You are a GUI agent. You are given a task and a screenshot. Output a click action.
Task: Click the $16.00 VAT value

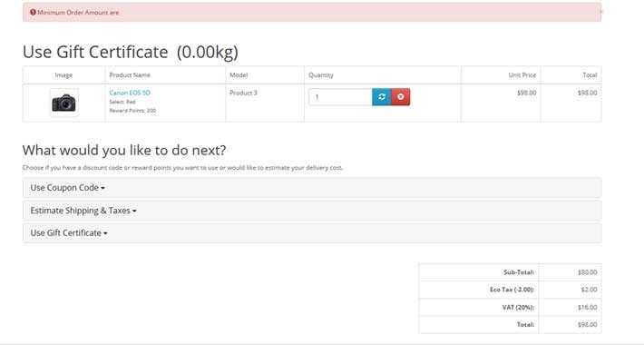click(x=588, y=308)
